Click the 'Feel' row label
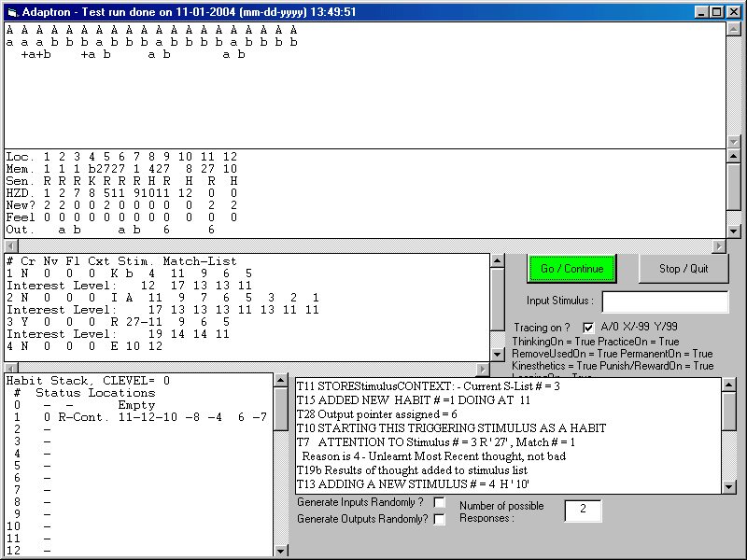 coord(20,217)
